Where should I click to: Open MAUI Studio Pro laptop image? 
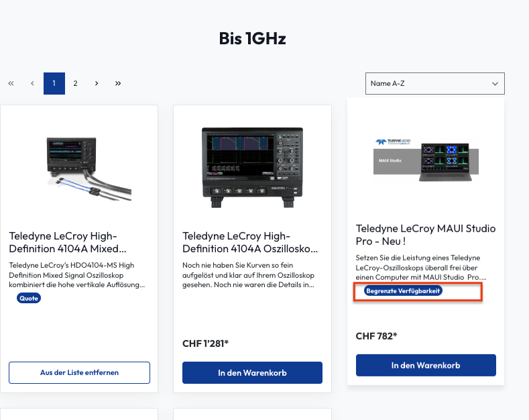click(426, 160)
